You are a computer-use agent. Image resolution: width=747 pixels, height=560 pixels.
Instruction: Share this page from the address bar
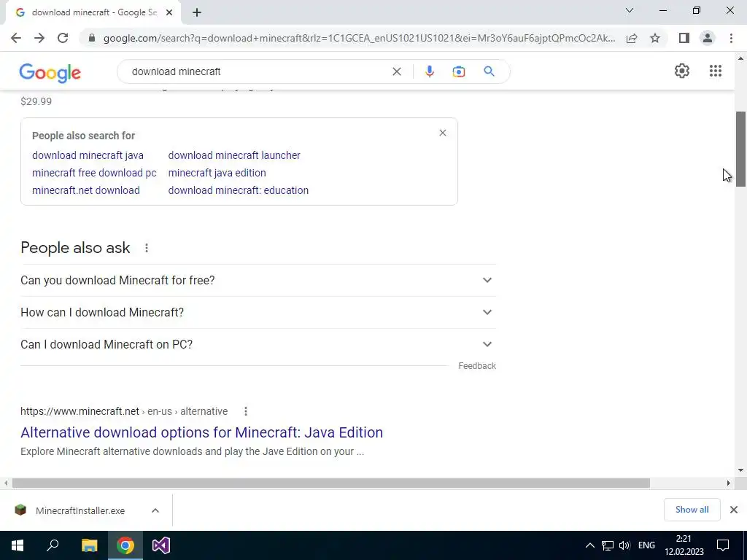pyautogui.click(x=632, y=38)
